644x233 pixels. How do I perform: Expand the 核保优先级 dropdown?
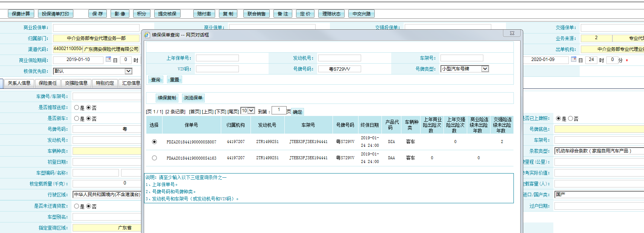click(128, 71)
